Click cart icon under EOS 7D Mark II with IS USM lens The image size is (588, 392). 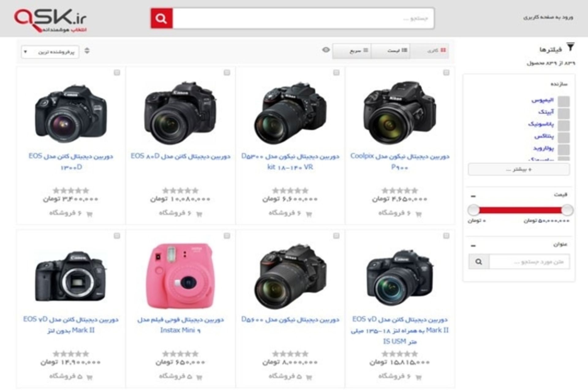[419, 377]
